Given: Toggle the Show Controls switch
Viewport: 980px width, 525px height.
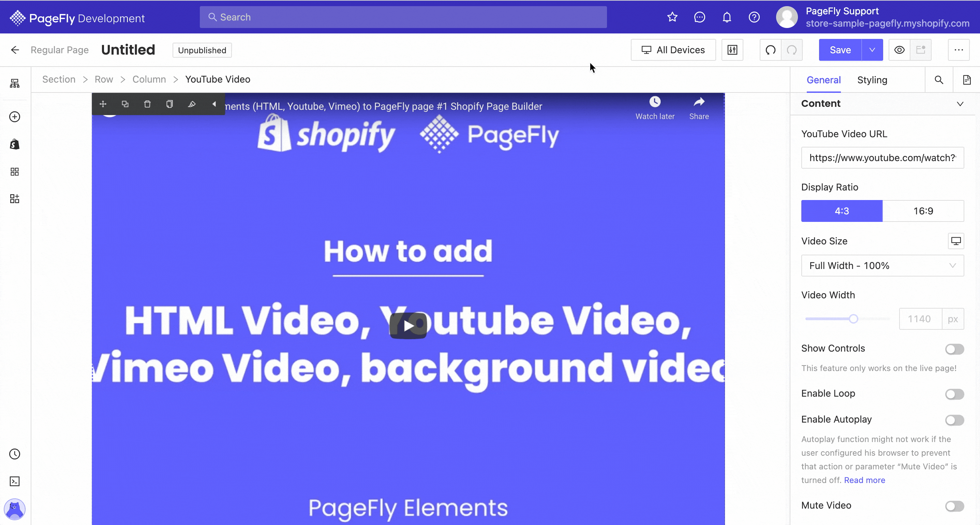Looking at the screenshot, I should click(954, 349).
